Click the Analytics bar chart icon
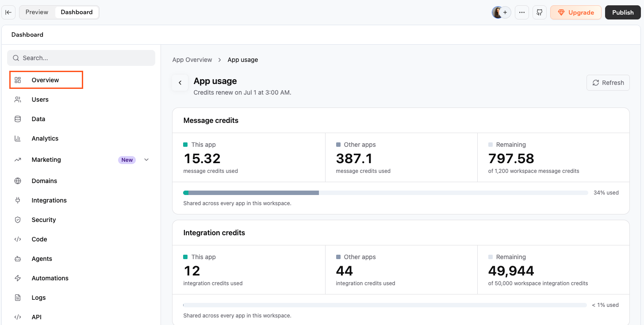Screen dimensions: 644x325 (18, 138)
